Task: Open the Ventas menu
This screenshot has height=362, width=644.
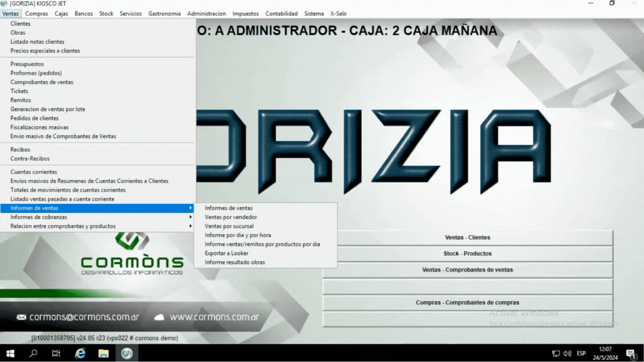Action: 10,13
